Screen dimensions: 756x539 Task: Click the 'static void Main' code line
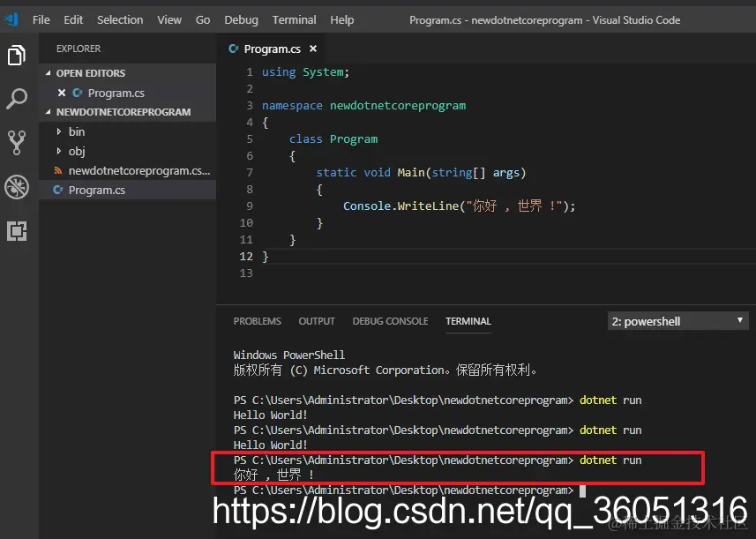(x=421, y=173)
